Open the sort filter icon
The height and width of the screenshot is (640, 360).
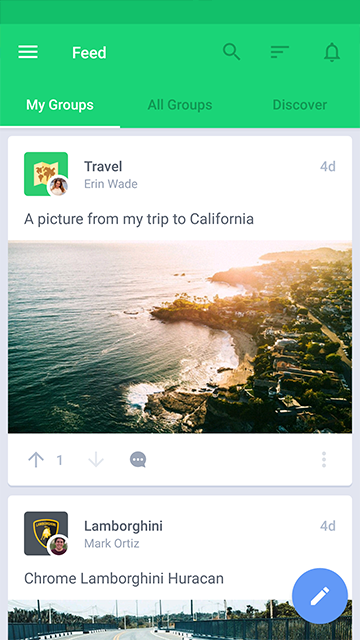click(280, 52)
